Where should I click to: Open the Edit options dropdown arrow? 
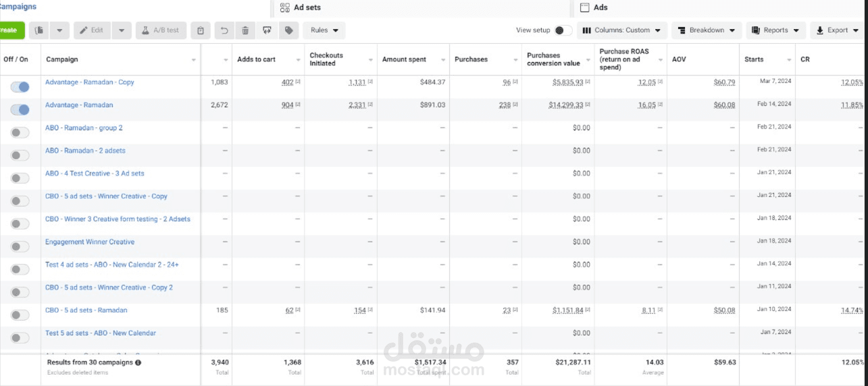(x=122, y=30)
